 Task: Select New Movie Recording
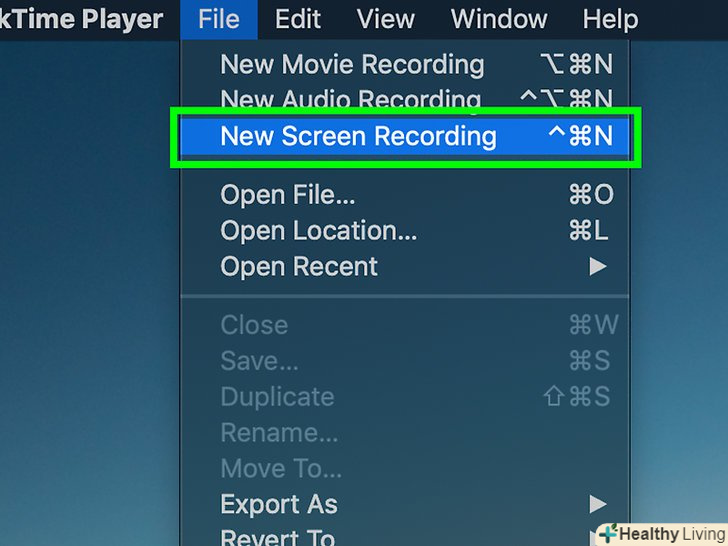pyautogui.click(x=352, y=65)
